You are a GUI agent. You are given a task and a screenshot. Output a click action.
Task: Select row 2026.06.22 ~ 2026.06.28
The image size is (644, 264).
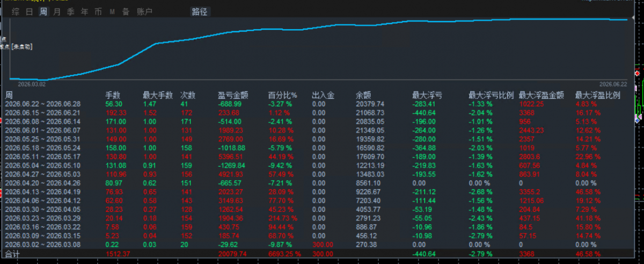tap(317, 104)
